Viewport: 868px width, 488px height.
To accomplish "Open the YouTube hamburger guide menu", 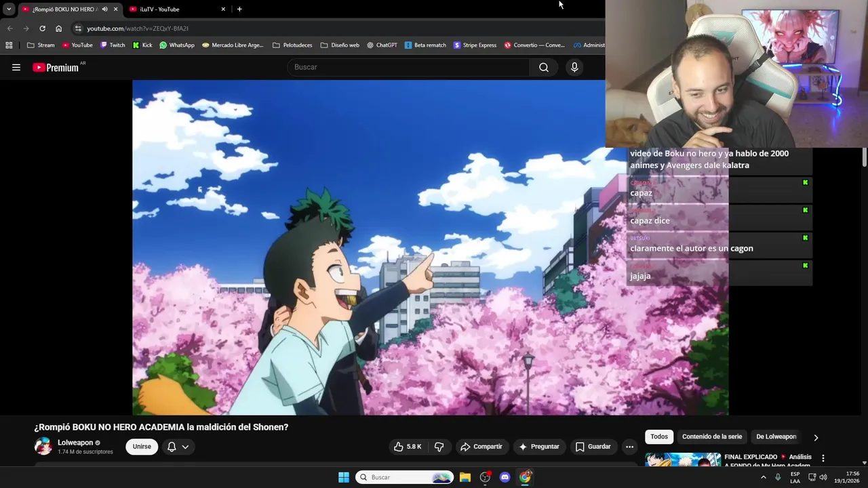I will point(16,67).
